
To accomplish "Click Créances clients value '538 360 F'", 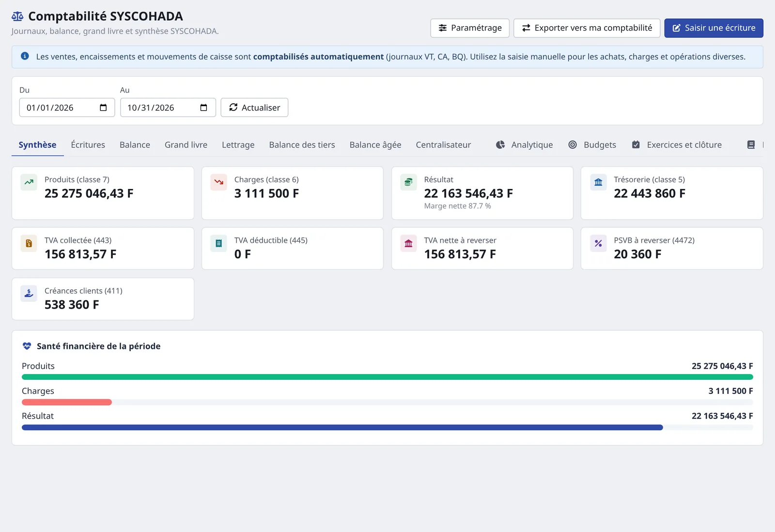I will click(x=72, y=305).
